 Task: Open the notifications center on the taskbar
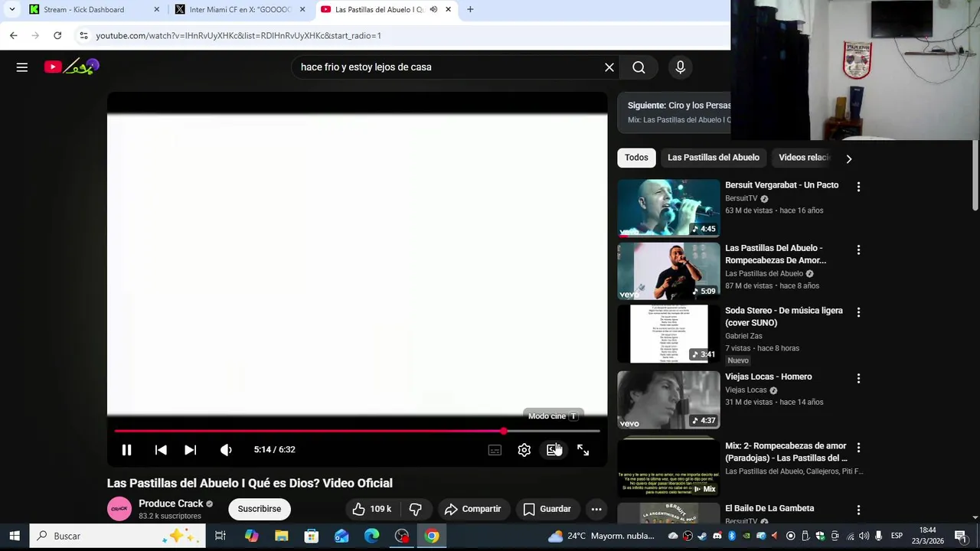coord(961,536)
